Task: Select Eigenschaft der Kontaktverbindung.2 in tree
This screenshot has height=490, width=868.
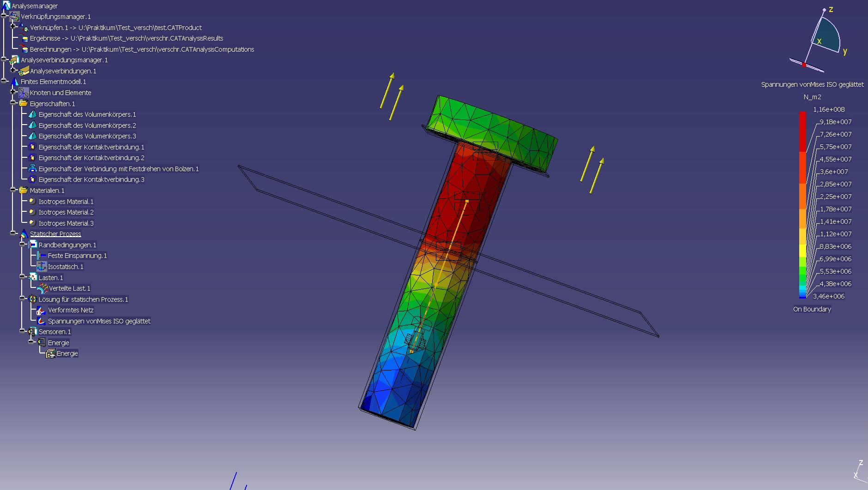Action: (x=91, y=158)
